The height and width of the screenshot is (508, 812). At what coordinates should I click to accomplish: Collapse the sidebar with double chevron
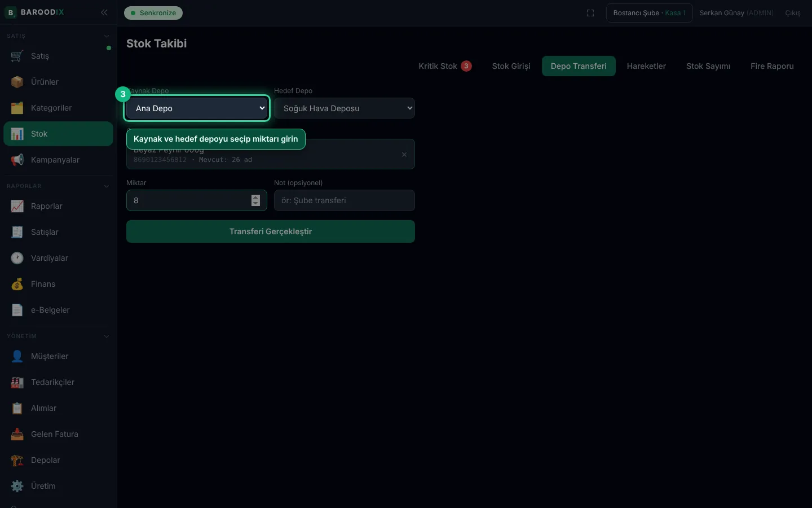104,12
